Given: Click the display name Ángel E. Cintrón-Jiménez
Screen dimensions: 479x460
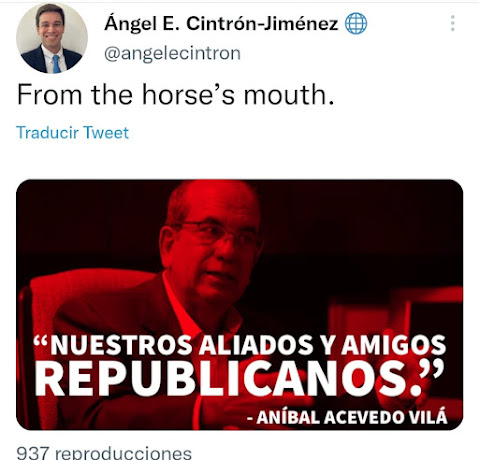Looking at the screenshot, I should (221, 24).
